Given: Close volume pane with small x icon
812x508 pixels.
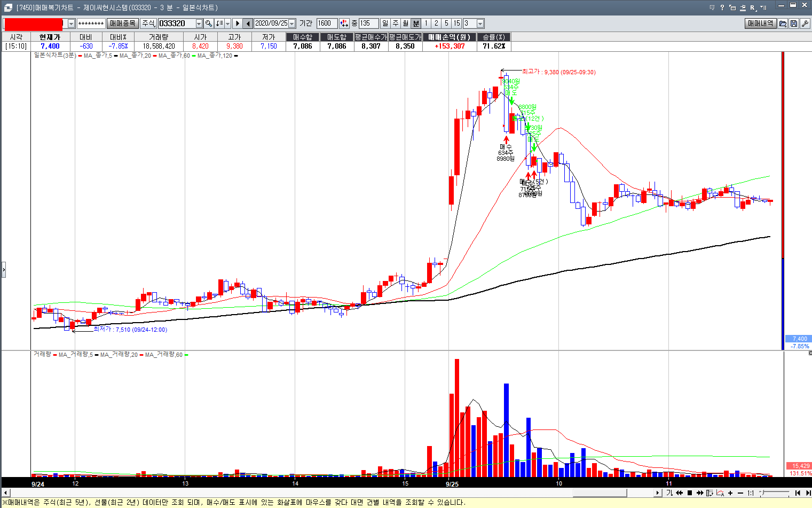Looking at the screenshot, I should point(810,353).
